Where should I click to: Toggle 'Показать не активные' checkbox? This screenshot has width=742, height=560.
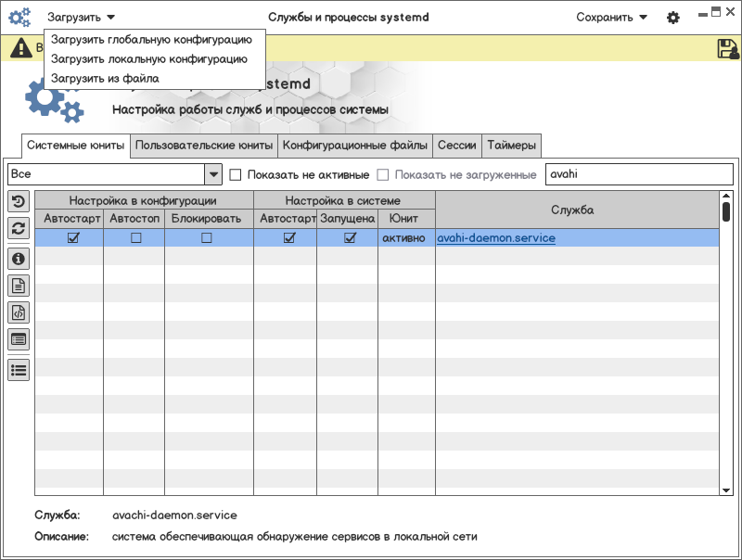236,174
